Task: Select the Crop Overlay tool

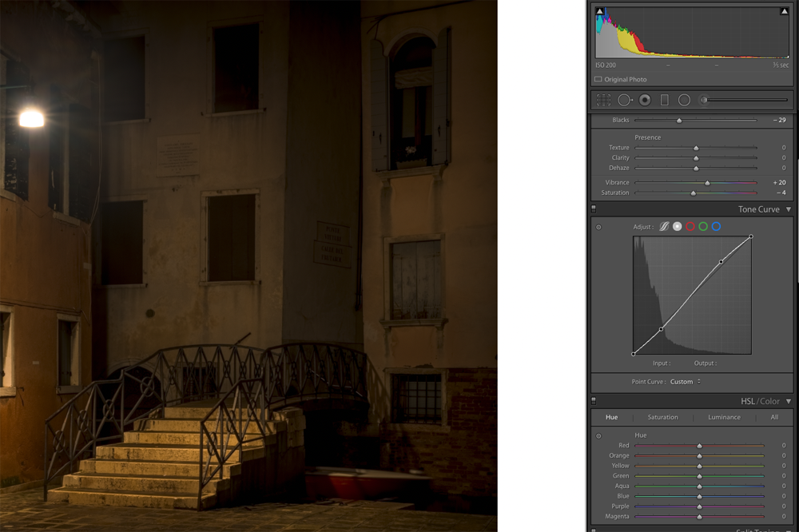Action: pyautogui.click(x=603, y=100)
